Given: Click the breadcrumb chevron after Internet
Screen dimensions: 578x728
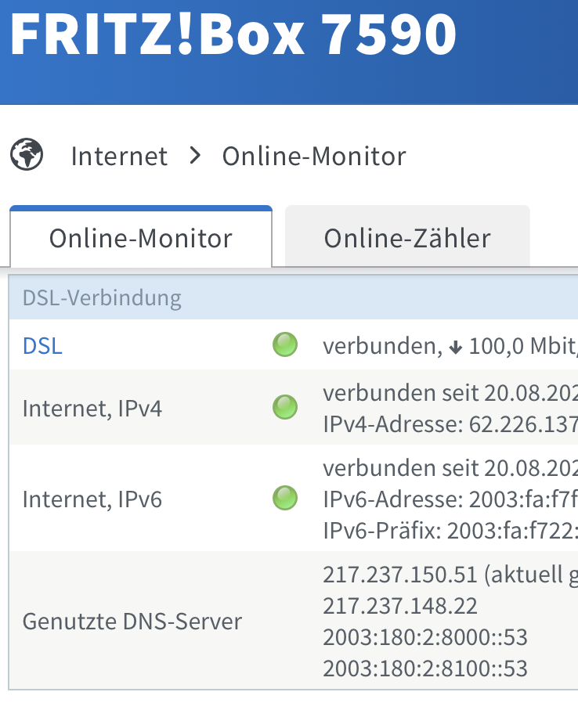Looking at the screenshot, I should pos(195,156).
